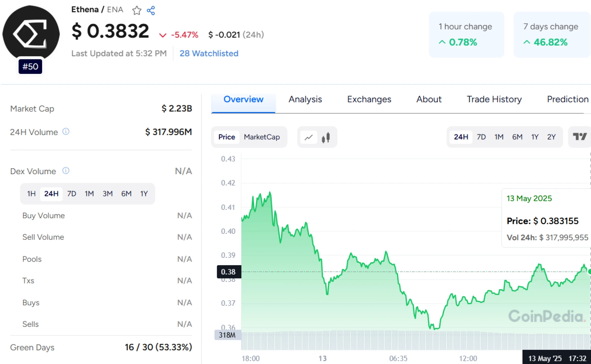Click the 0.38 price axis marker
591x364 pixels.
tap(228, 272)
